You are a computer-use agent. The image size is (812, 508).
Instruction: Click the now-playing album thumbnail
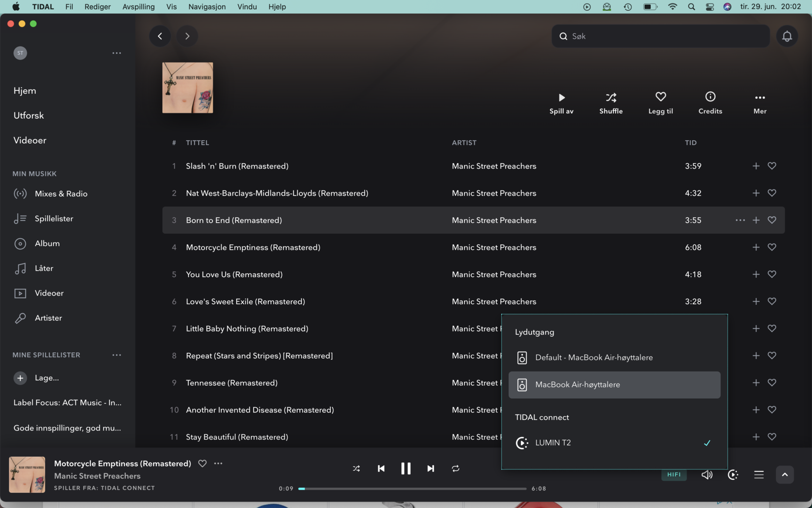click(27, 475)
